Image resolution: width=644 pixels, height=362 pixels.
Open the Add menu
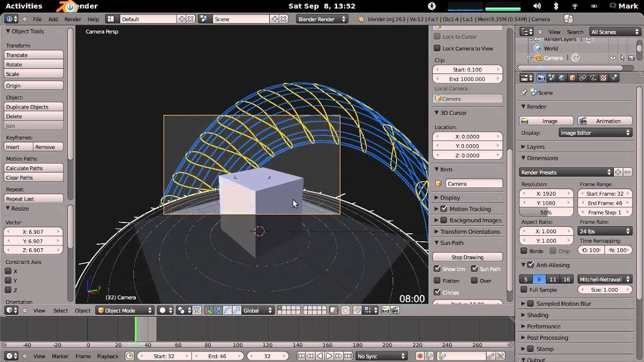pyautogui.click(x=53, y=19)
